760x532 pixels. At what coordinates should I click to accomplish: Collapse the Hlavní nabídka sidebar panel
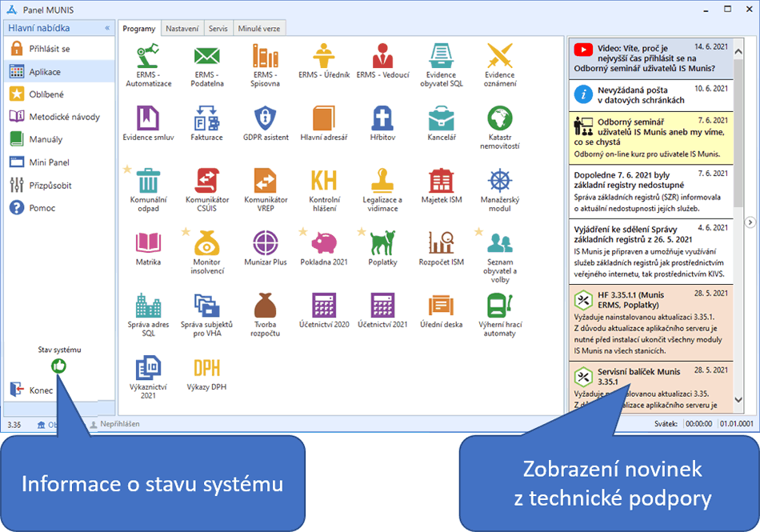pos(107,28)
